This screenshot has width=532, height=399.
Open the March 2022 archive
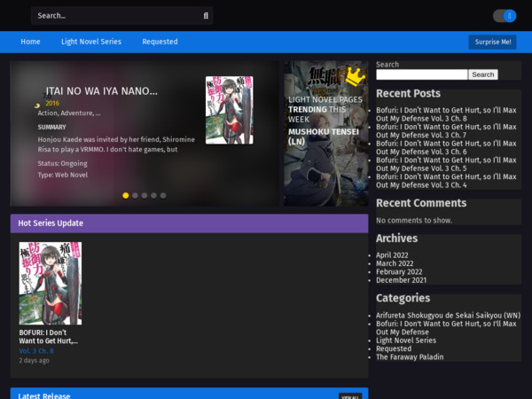click(x=395, y=263)
